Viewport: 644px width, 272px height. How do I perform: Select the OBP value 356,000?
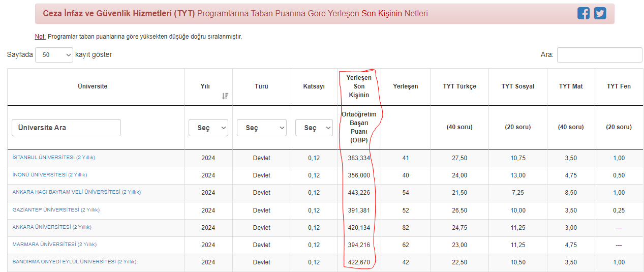(359, 175)
